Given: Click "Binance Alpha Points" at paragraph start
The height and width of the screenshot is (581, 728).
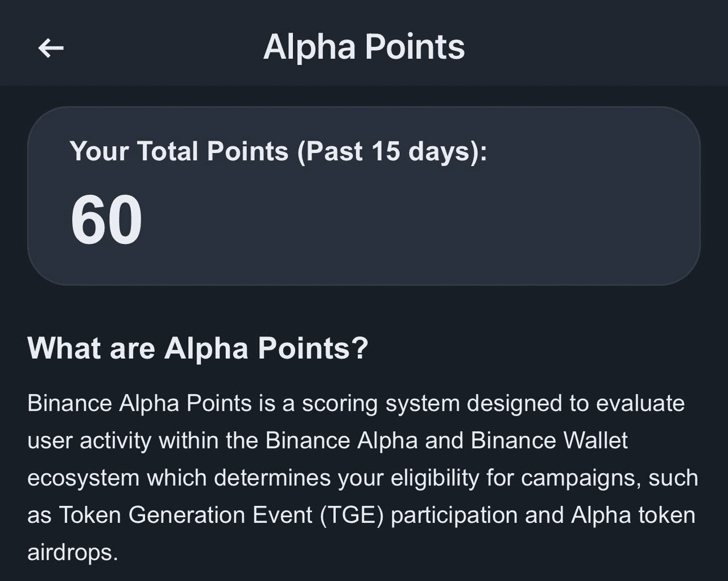Looking at the screenshot, I should click(139, 403).
